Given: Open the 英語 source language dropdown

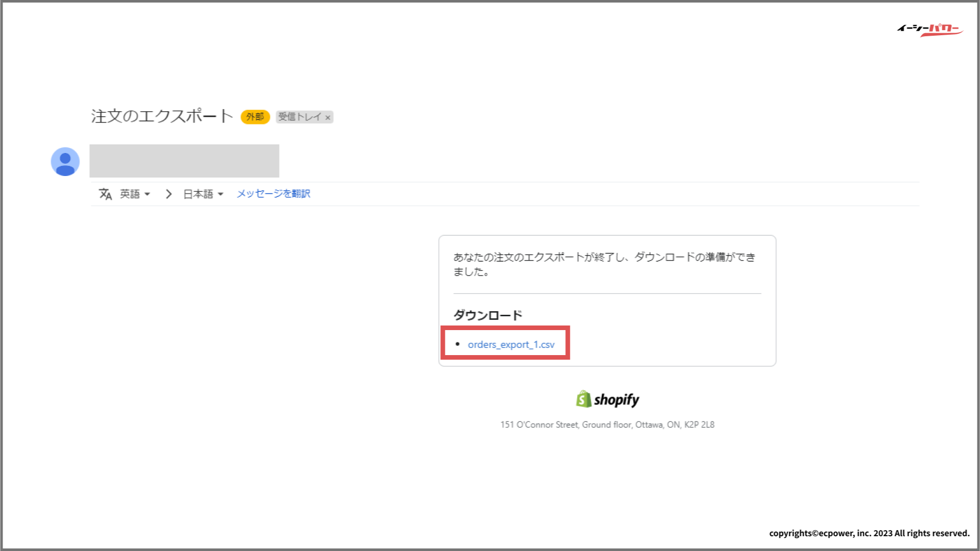Looking at the screenshot, I should coord(135,194).
